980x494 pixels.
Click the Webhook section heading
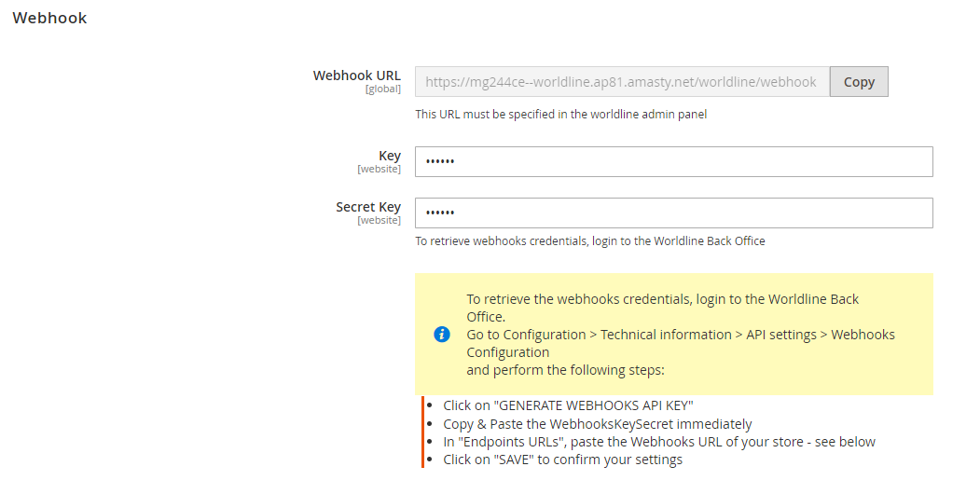click(50, 18)
